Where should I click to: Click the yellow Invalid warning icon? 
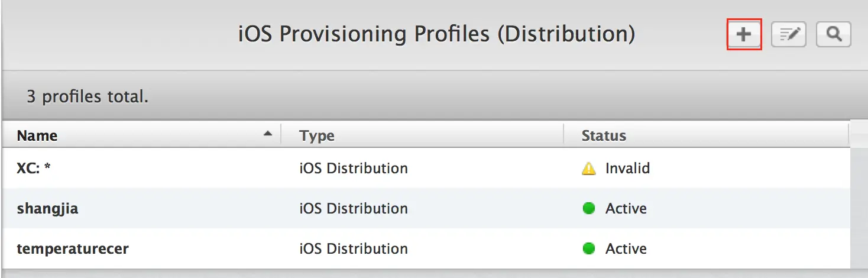click(588, 169)
